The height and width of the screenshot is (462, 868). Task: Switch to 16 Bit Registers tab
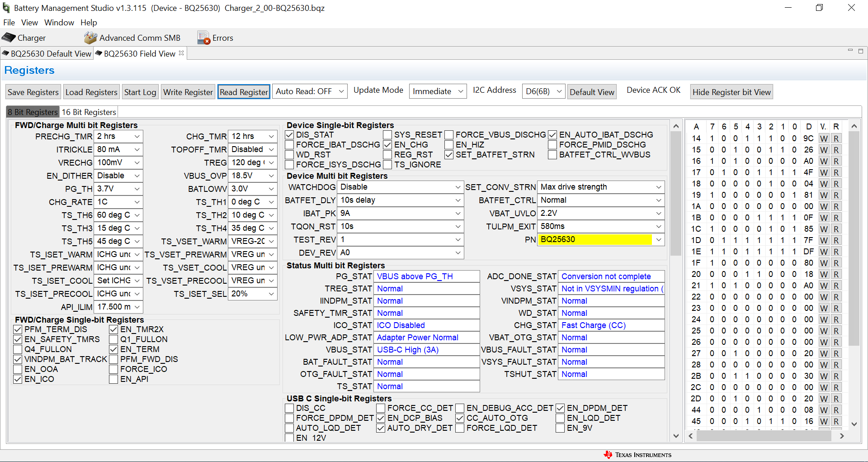(x=89, y=112)
